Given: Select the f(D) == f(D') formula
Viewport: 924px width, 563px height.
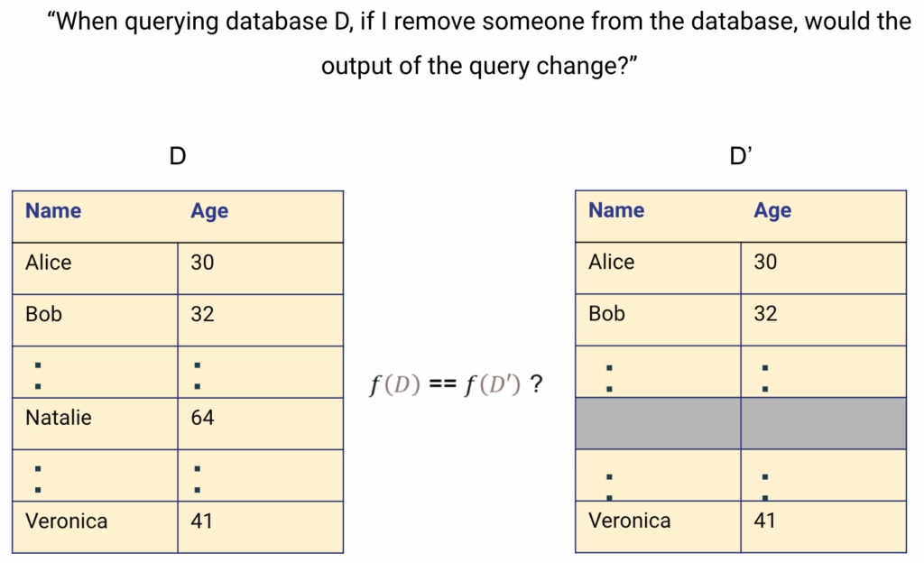Looking at the screenshot, I should click(456, 384).
